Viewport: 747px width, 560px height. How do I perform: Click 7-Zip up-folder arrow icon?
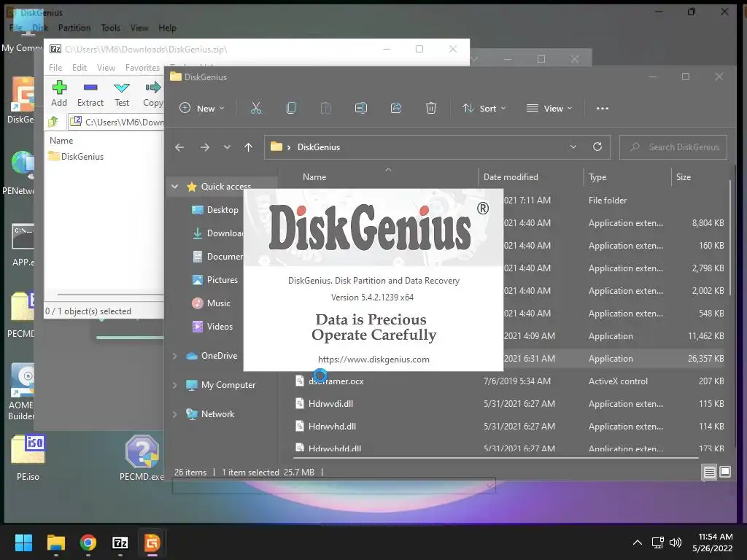click(x=53, y=122)
